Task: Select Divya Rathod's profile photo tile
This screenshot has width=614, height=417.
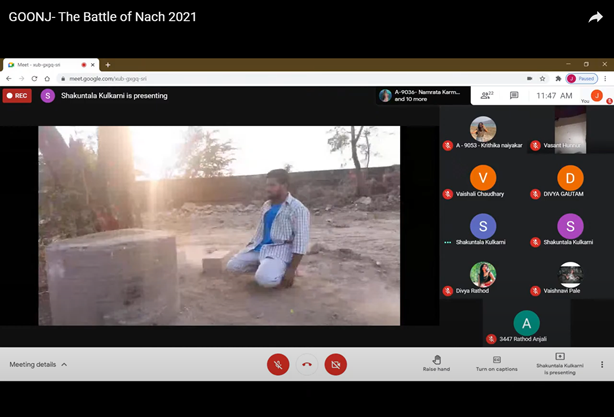Action: point(483,275)
